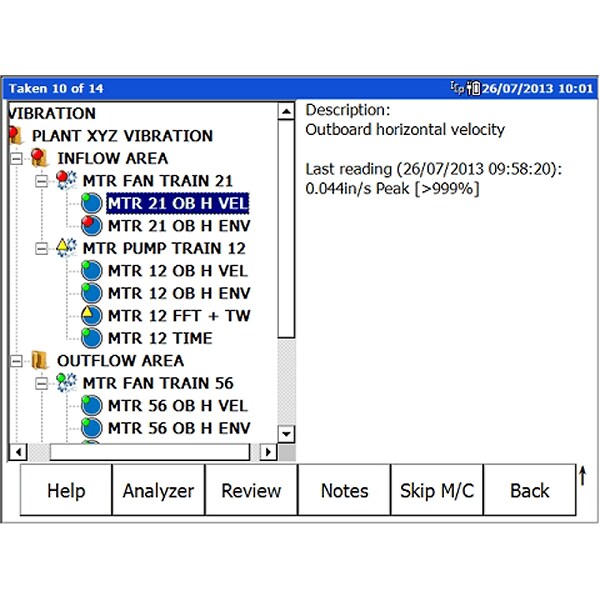Click the connection status icon in title bar
Viewport: 600px width, 600px height.
457,88
